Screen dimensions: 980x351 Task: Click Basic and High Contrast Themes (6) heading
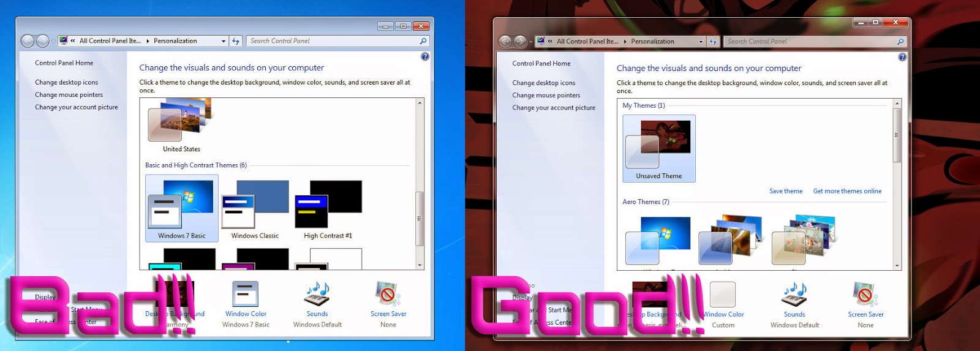pos(196,165)
